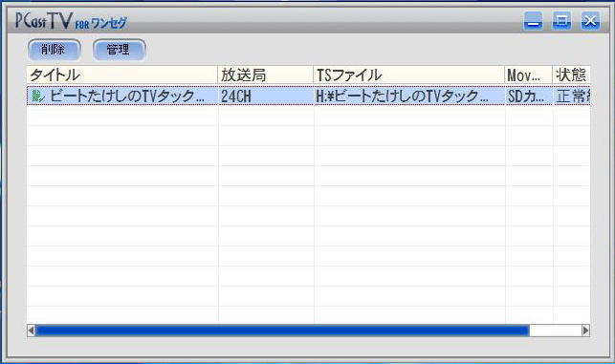Select the recording icon beside ビートたけしのTVタック
Image resolution: width=615 pixels, height=364 pixels.
38,96
